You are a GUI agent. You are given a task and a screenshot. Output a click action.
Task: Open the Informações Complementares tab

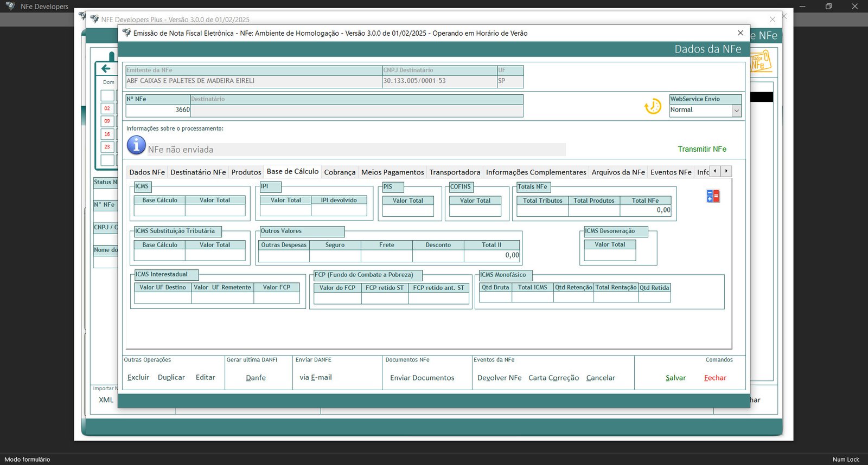(x=535, y=172)
